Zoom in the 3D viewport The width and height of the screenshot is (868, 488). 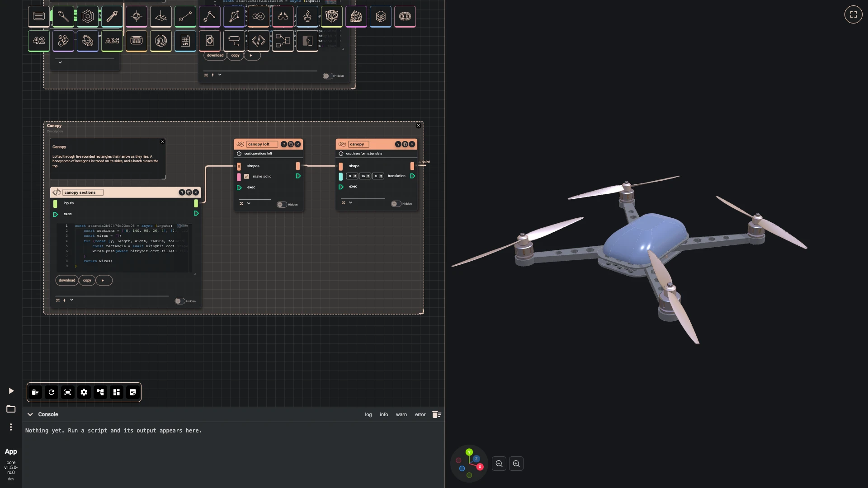coord(516,464)
